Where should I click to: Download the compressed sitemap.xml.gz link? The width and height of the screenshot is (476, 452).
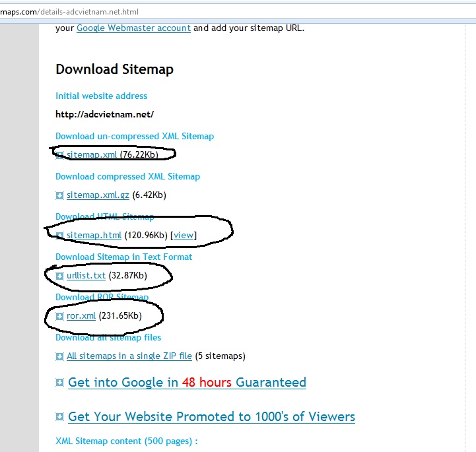[98, 195]
